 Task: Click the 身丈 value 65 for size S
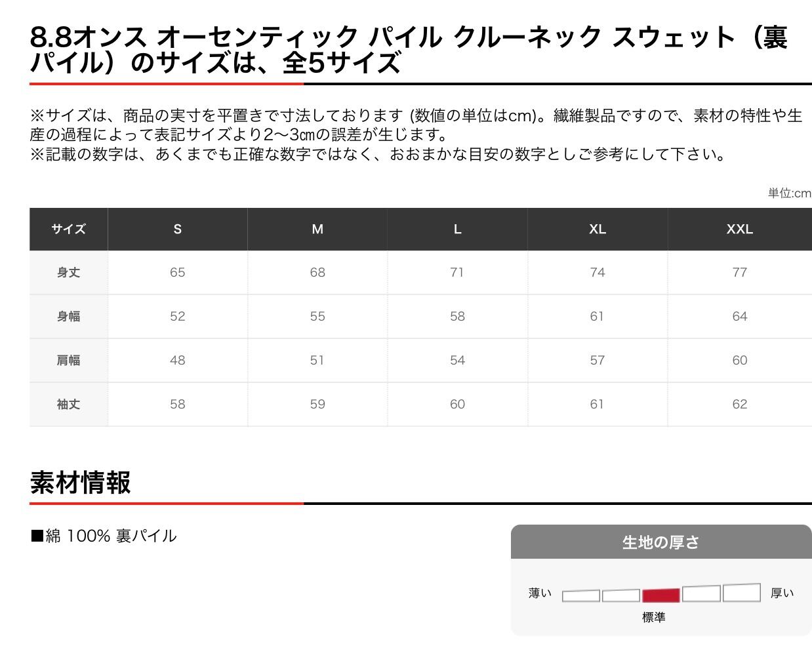[177, 272]
